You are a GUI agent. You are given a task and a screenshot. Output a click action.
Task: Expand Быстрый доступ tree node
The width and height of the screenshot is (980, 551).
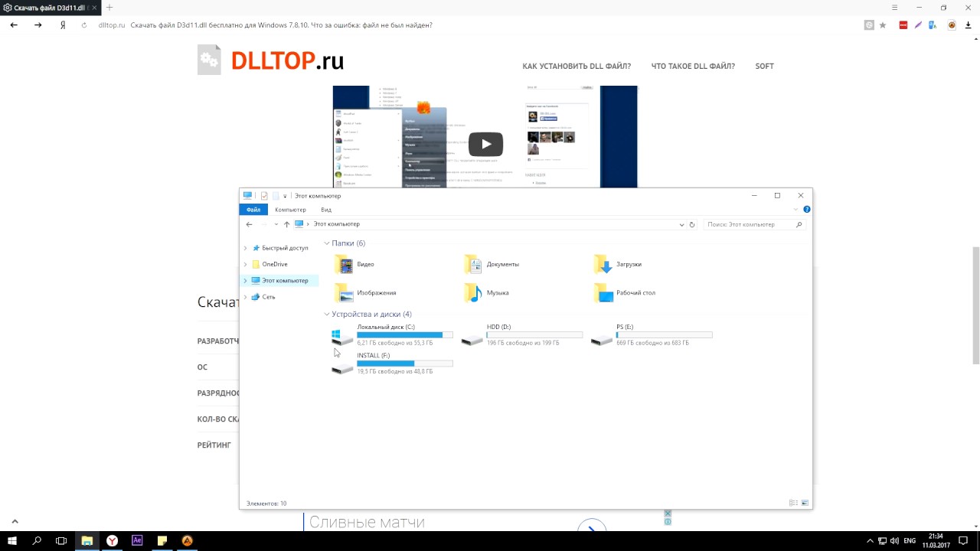[x=246, y=248]
